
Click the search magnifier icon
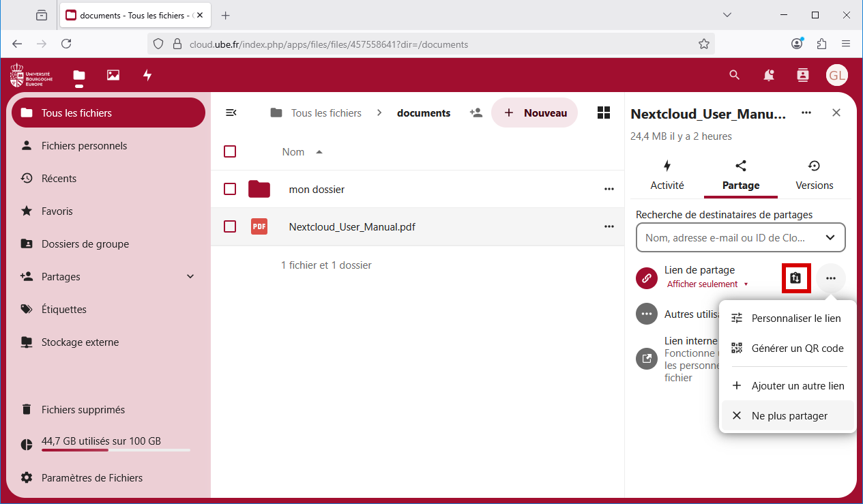pos(734,75)
